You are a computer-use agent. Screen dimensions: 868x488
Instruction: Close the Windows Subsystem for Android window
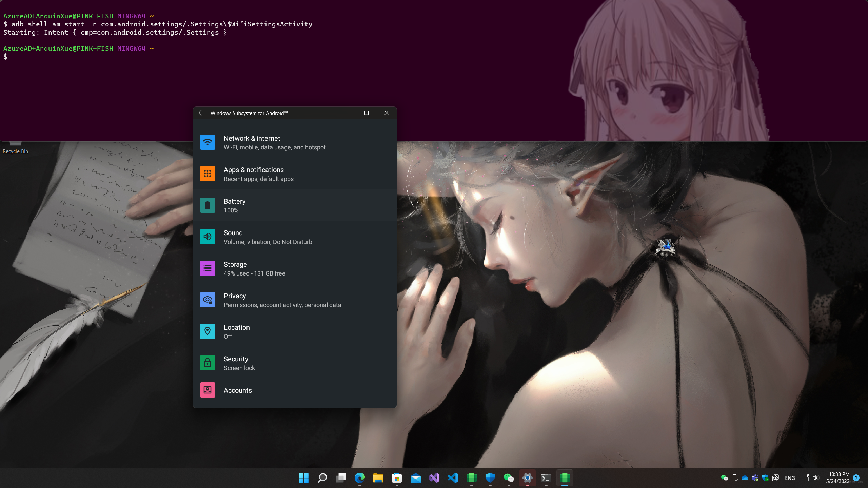click(x=387, y=113)
